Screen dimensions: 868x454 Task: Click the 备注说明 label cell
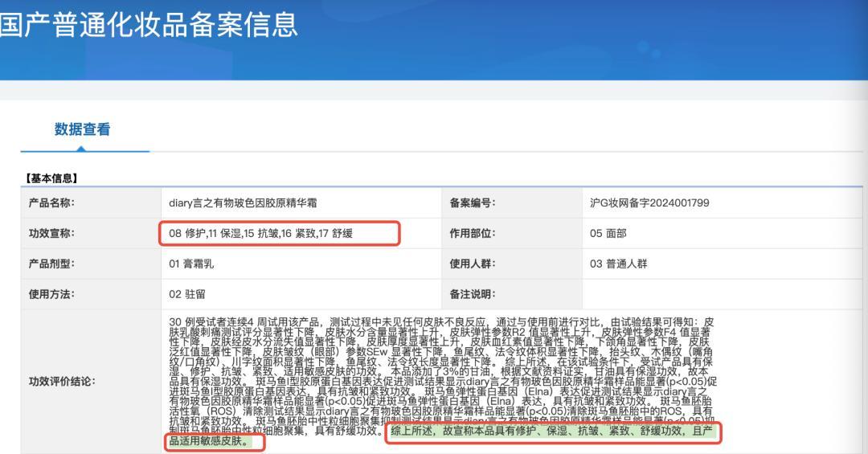(x=472, y=294)
